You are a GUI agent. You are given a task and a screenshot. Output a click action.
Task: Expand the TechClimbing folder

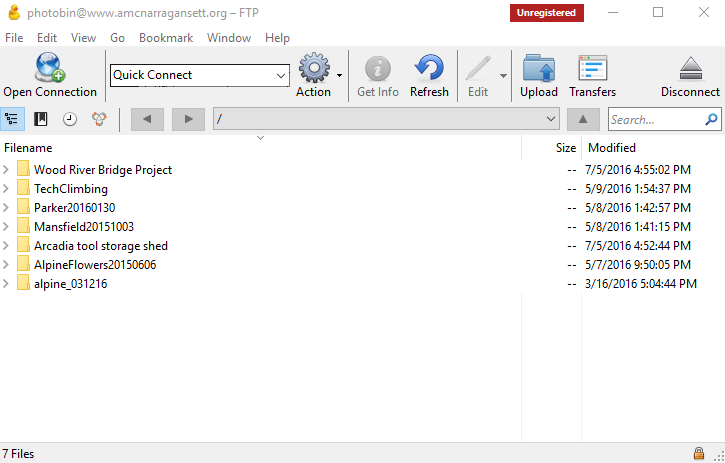pos(7,189)
